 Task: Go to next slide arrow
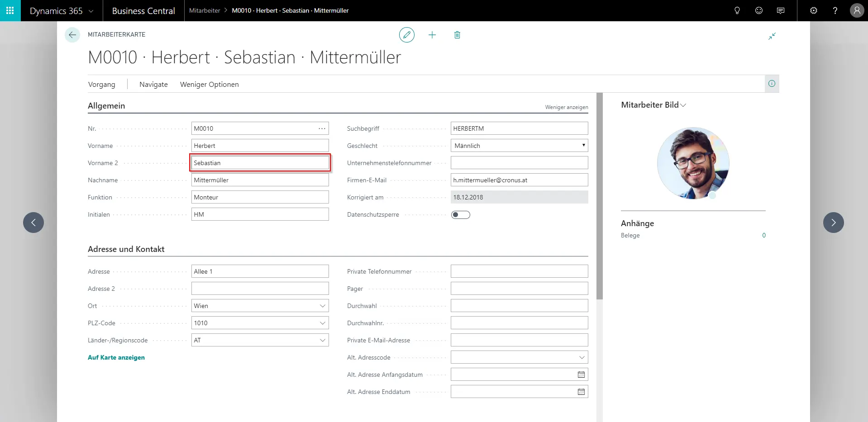(834, 223)
